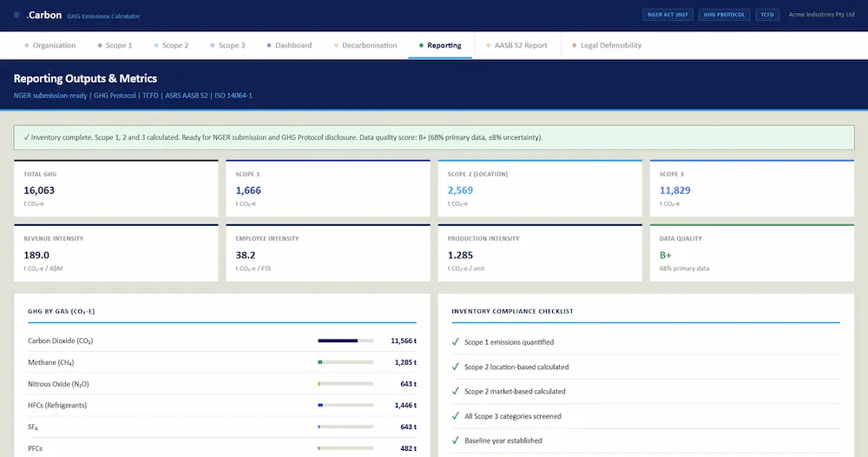Click the GHG PROTOCOL badge

pyautogui.click(x=724, y=15)
